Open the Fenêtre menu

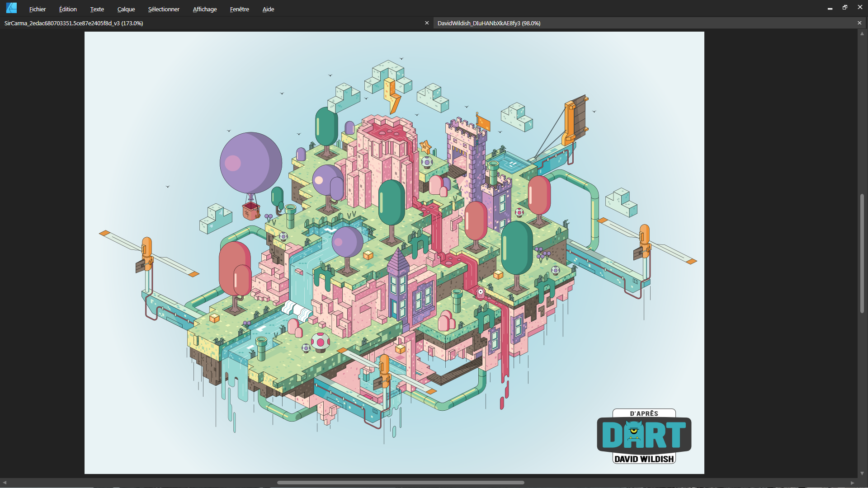[239, 9]
